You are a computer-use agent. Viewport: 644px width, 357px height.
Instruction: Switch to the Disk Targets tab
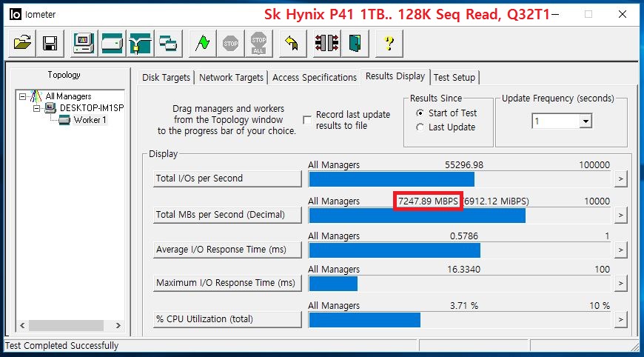(166, 77)
